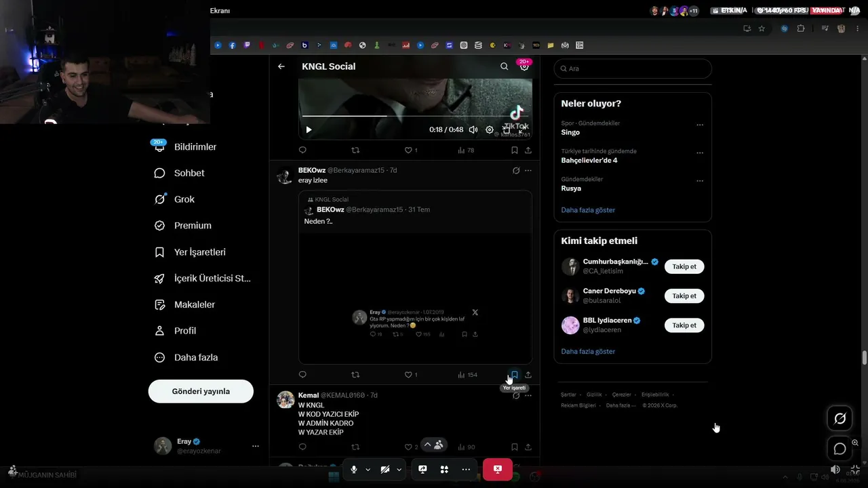
Task: Show more trends via Daha fazla göster
Action: coord(588,210)
